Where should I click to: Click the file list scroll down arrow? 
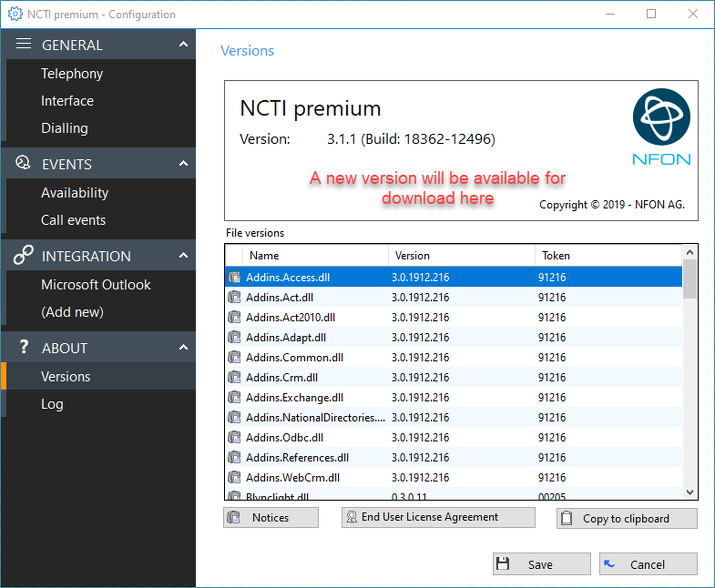click(690, 492)
